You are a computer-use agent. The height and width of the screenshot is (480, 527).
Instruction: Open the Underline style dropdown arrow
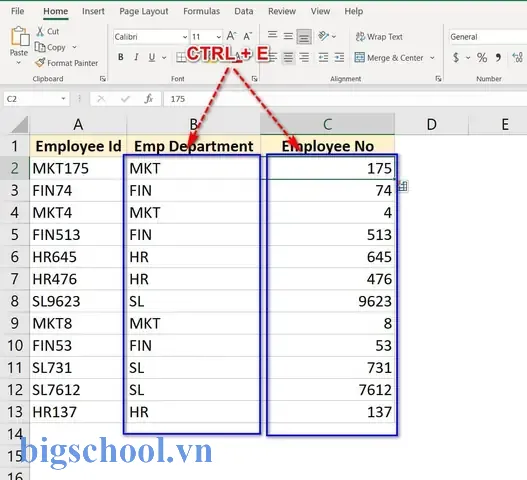[x=164, y=57]
